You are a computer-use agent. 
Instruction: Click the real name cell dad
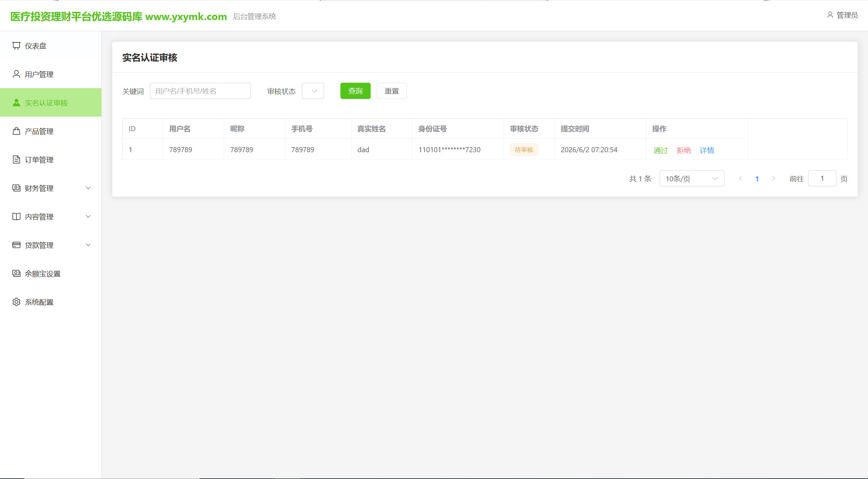click(363, 149)
